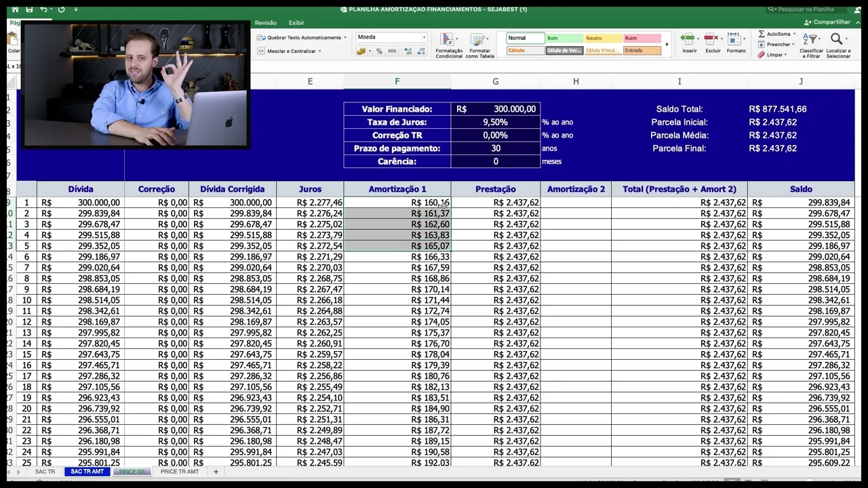Click the Pesquisar na Planilha search field
Viewport: 868px width, 488px height.
807,9
